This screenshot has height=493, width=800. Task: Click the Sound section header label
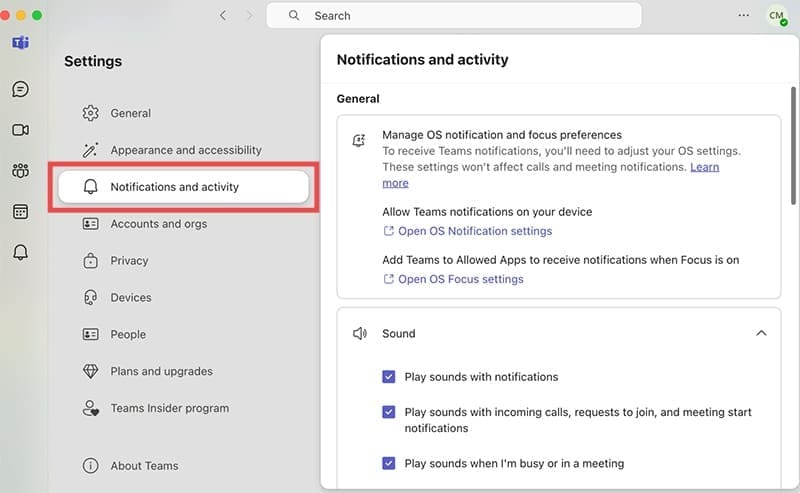[x=398, y=333]
